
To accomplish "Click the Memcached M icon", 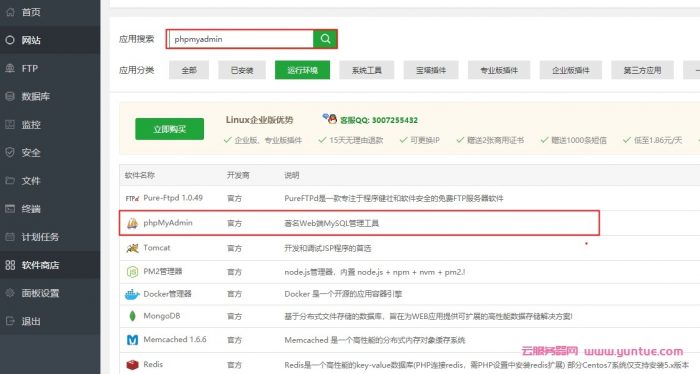I will pyautogui.click(x=132, y=340).
